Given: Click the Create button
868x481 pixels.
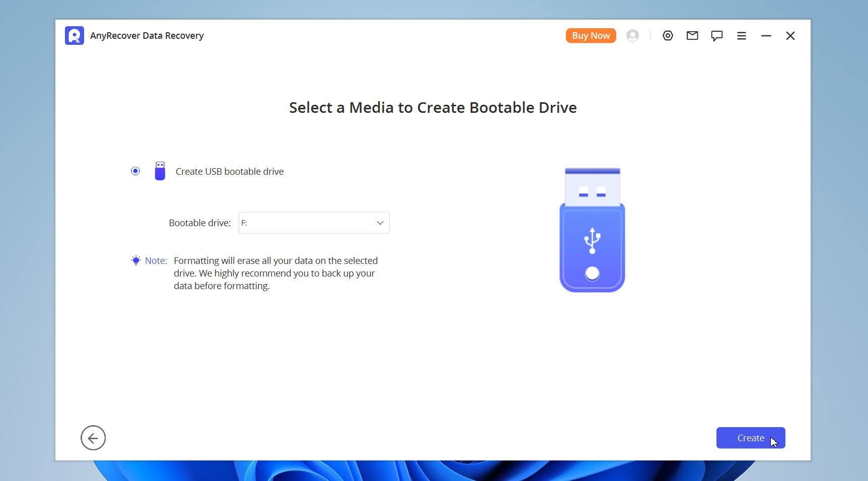Looking at the screenshot, I should tap(751, 438).
